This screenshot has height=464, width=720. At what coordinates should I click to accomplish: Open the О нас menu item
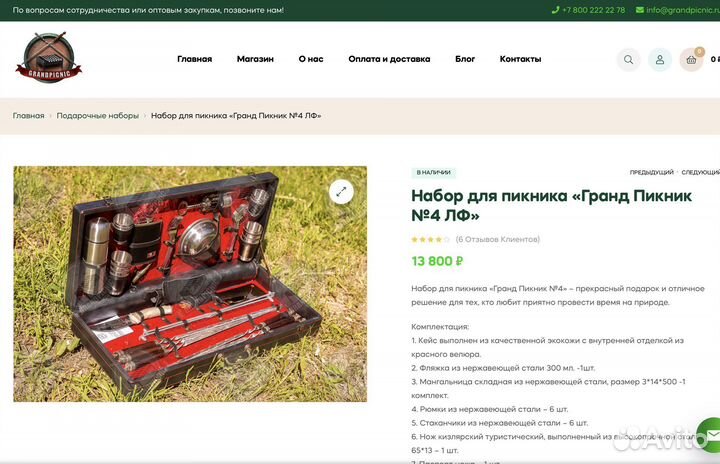pos(311,59)
